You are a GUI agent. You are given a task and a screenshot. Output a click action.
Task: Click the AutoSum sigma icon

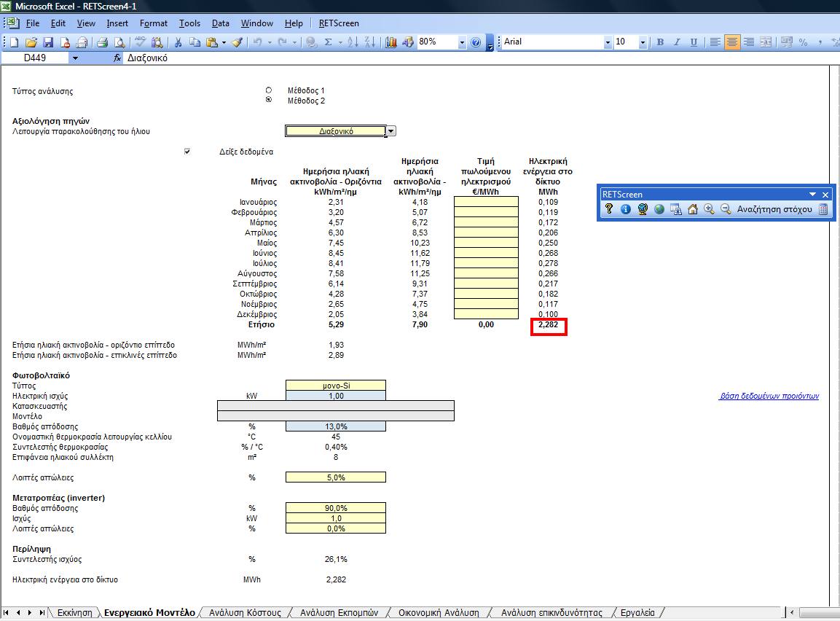[328, 42]
